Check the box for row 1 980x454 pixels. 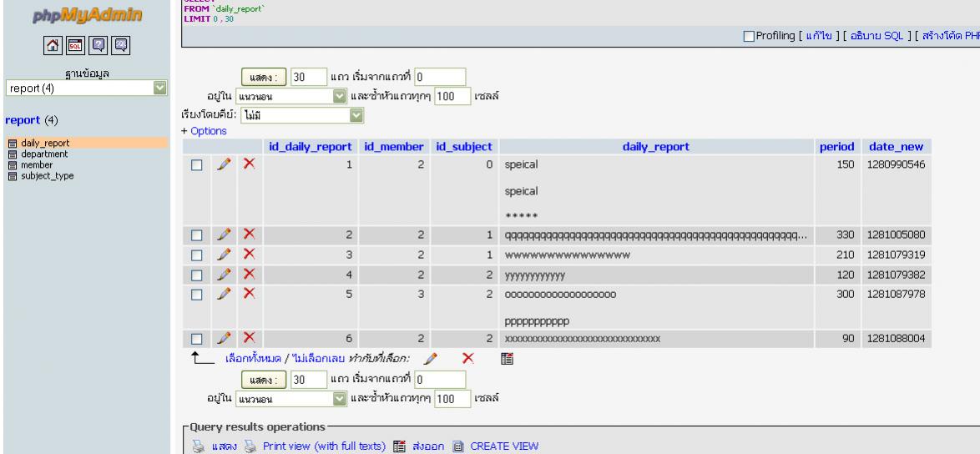[197, 165]
